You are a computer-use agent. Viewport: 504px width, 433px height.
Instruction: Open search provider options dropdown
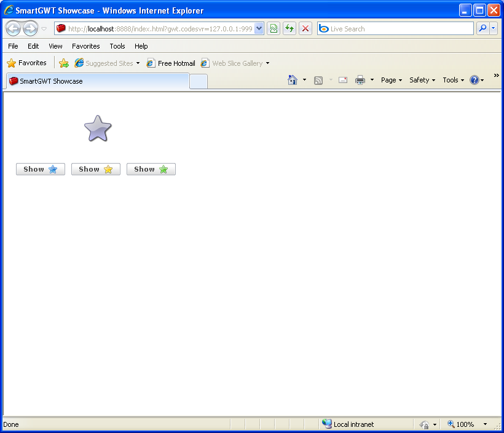pyautogui.click(x=494, y=29)
